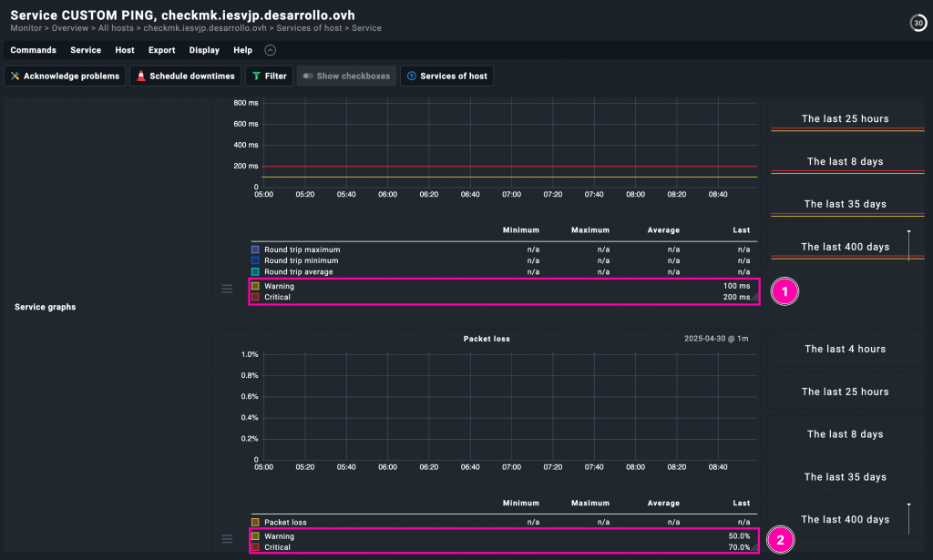
Task: Open the Export menu
Action: pos(161,50)
